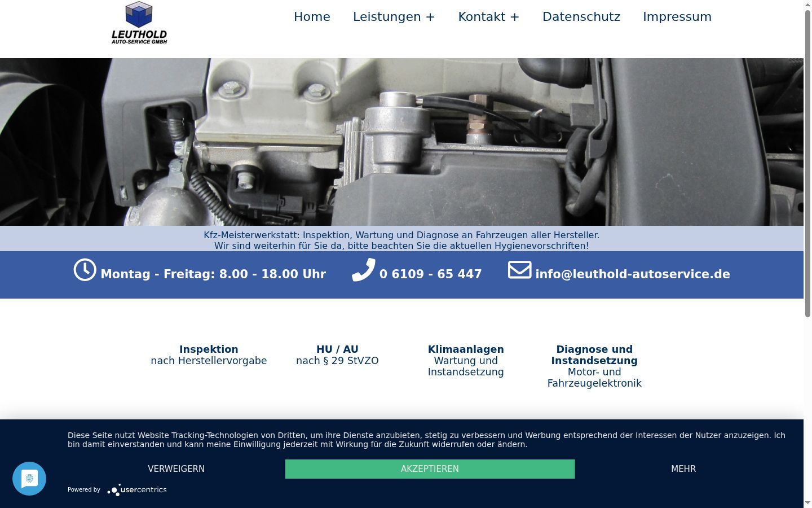Click the Hygienevorschriften notice line

coord(401,246)
